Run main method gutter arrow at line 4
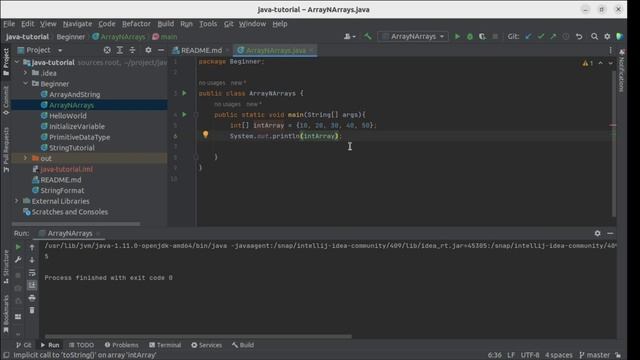640x360 pixels. pos(184,114)
